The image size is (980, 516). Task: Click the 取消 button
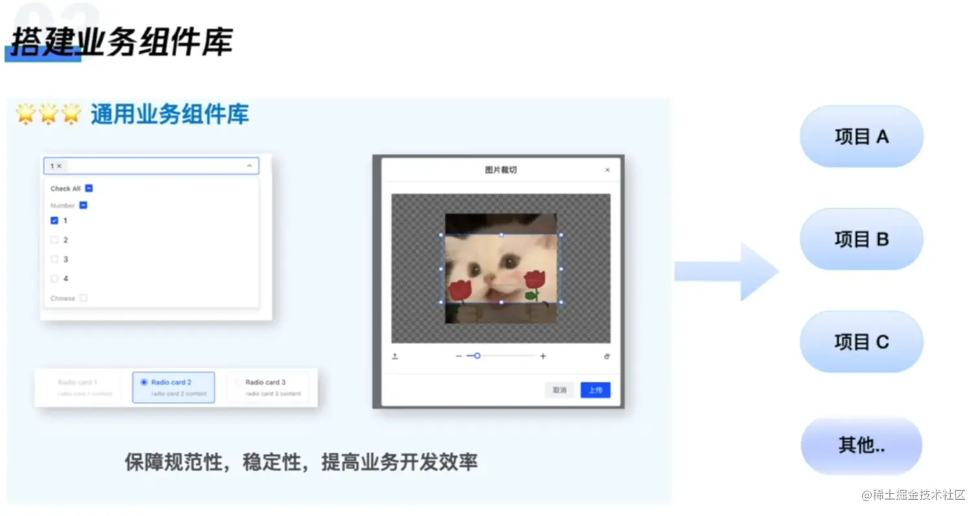click(x=559, y=390)
